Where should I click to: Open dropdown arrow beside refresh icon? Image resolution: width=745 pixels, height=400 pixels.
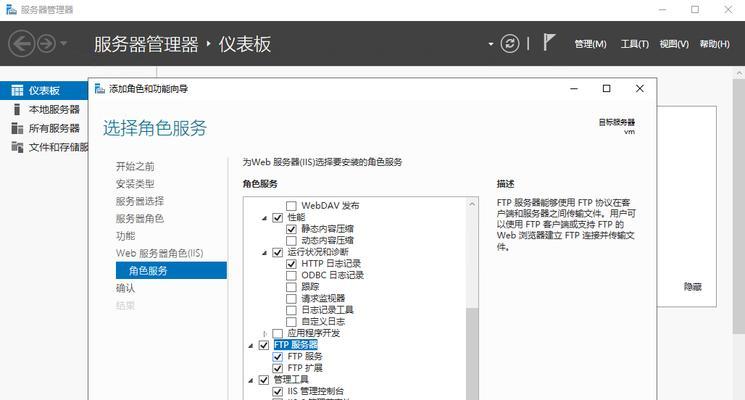click(x=491, y=44)
